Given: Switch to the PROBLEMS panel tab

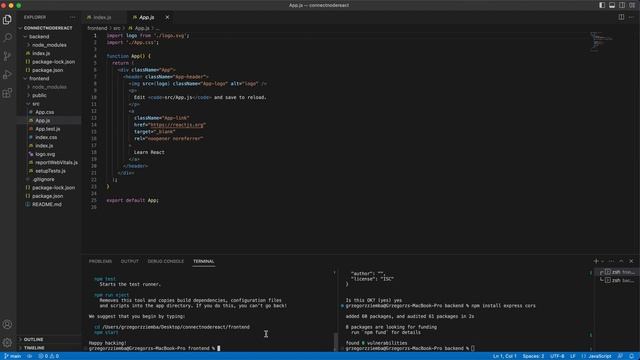Looking at the screenshot, I should click(x=100, y=261).
